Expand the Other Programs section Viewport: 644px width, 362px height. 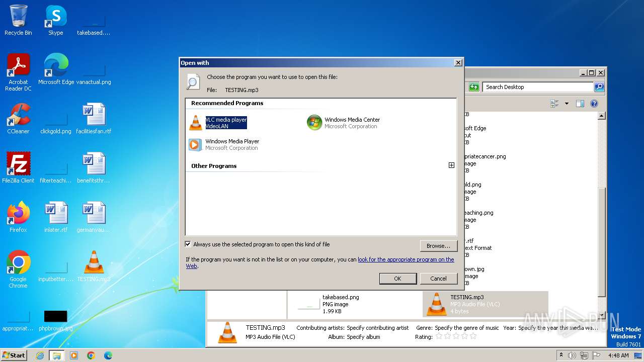pyautogui.click(x=451, y=165)
